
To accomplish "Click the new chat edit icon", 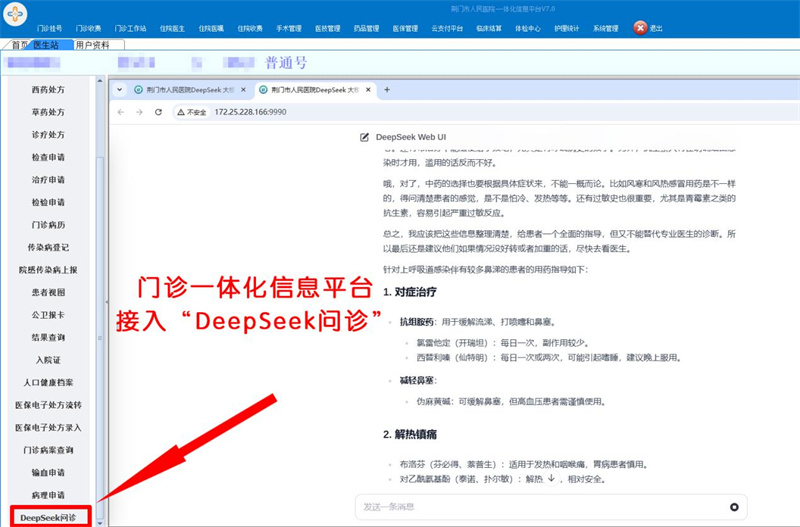I will 364,137.
